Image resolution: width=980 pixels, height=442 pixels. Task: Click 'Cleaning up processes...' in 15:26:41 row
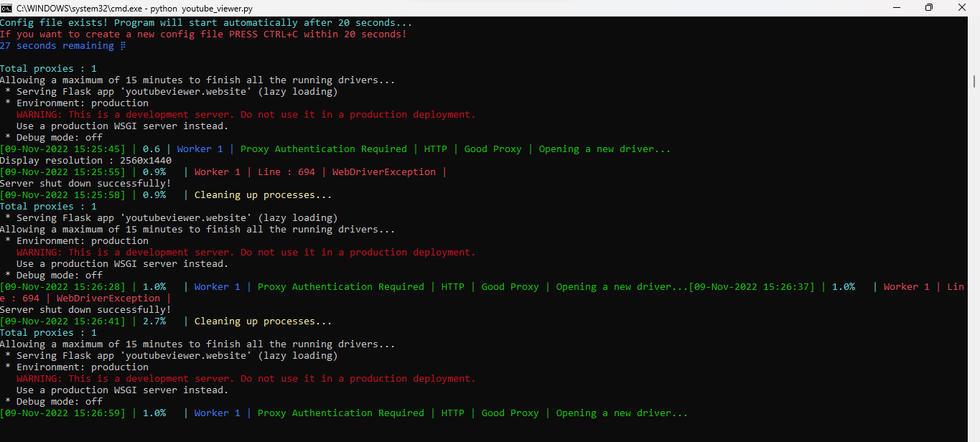(x=263, y=321)
